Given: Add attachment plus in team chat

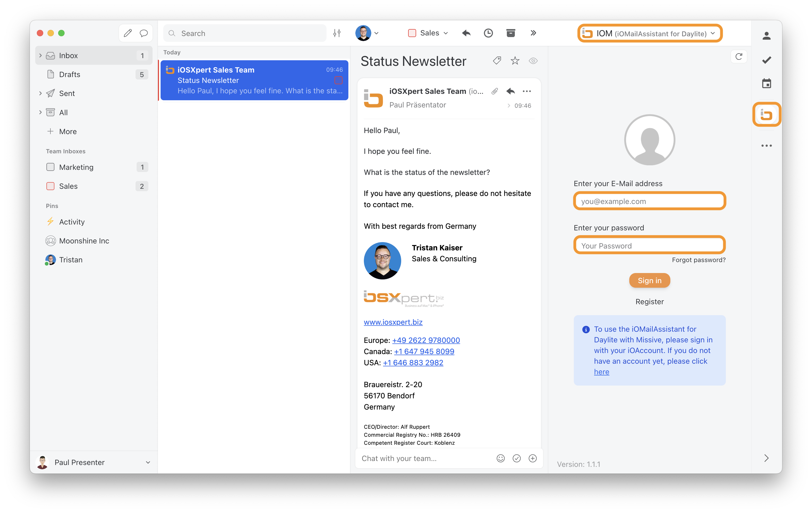Looking at the screenshot, I should click(x=532, y=458).
